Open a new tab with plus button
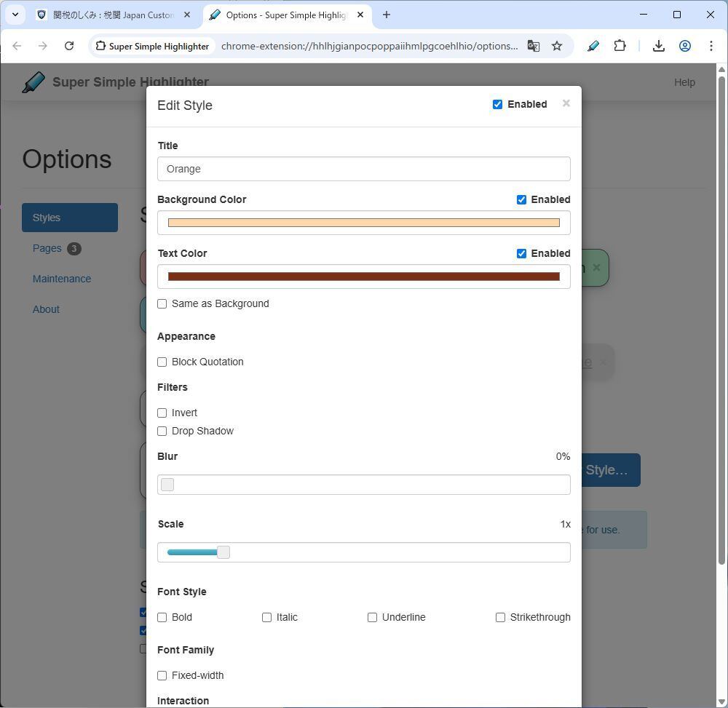 pos(387,15)
